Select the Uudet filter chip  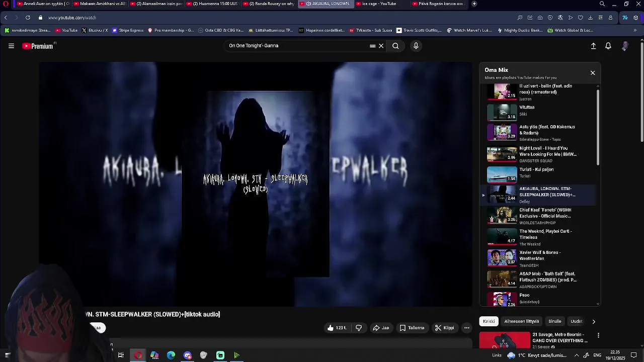[x=577, y=321]
